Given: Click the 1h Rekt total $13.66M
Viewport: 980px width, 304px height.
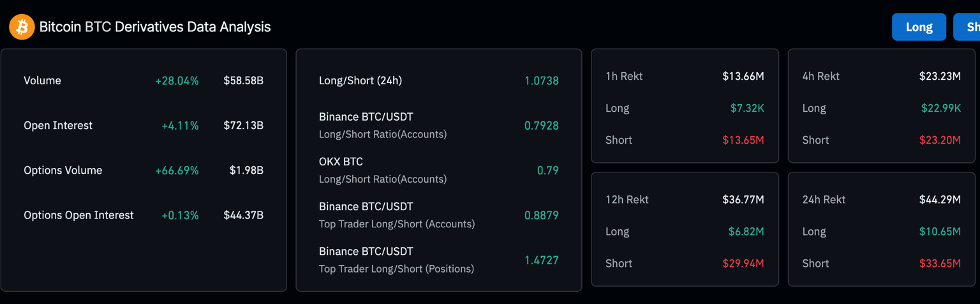Looking at the screenshot, I should click(743, 77).
